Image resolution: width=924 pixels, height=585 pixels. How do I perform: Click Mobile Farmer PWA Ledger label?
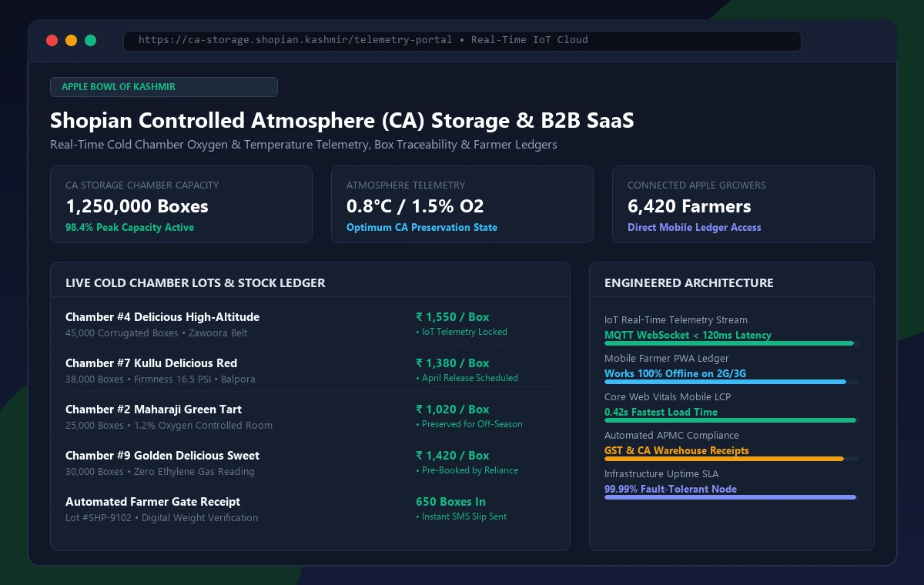click(x=667, y=359)
